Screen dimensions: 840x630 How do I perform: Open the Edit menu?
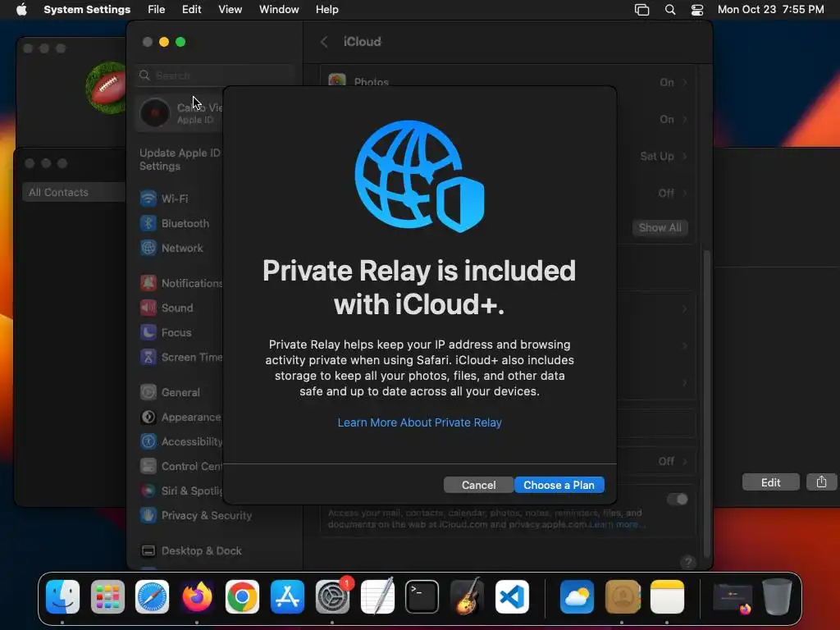tap(191, 10)
